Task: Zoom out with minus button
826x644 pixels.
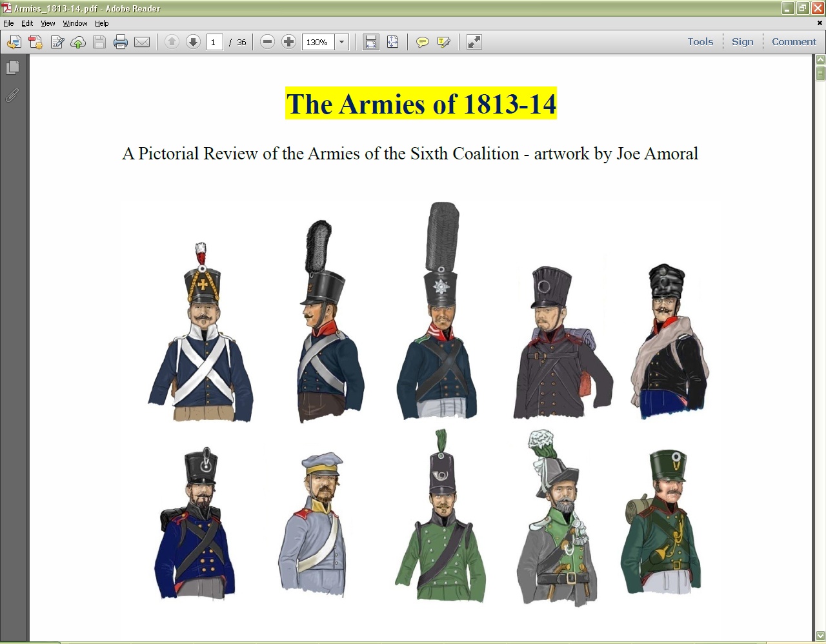Action: point(267,42)
